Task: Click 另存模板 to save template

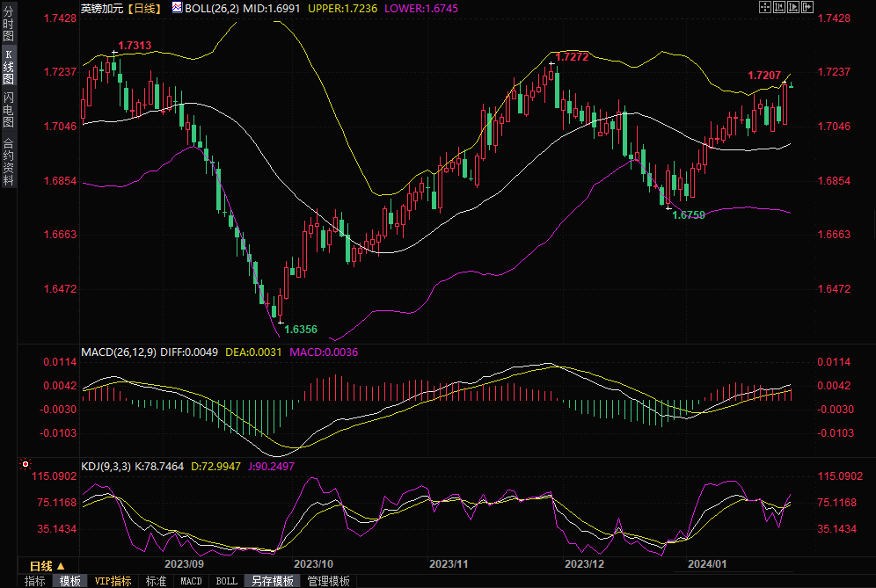Action: pyautogui.click(x=272, y=581)
